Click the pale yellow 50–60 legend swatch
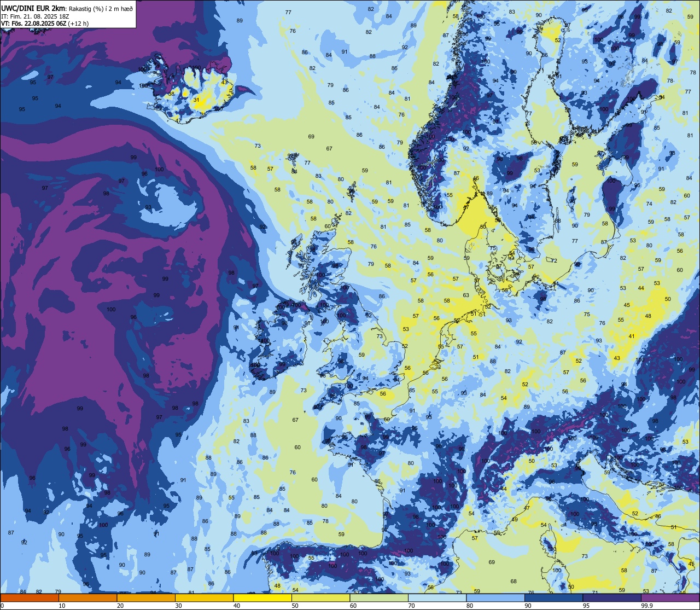The image size is (700, 610). click(320, 597)
